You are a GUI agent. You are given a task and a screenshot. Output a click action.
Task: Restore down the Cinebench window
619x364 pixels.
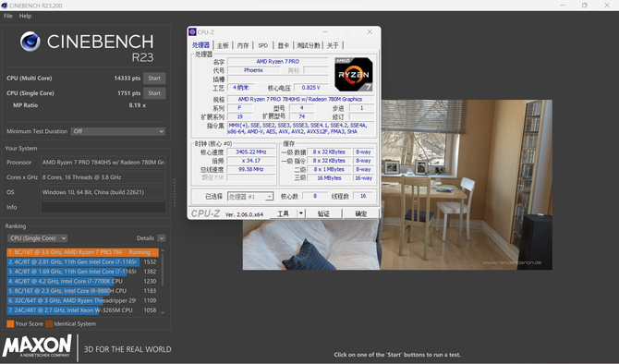[585, 6]
